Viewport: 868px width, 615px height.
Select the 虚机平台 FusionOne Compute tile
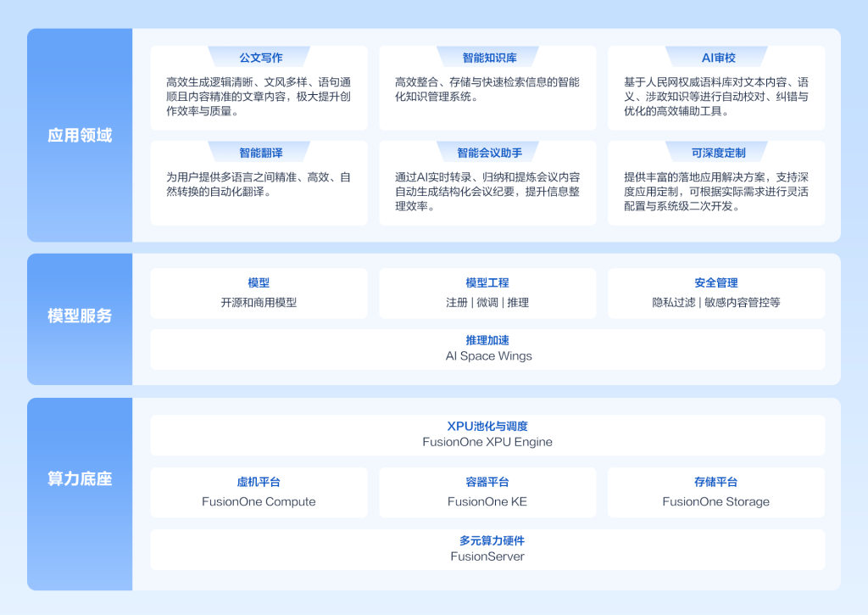[259, 492]
